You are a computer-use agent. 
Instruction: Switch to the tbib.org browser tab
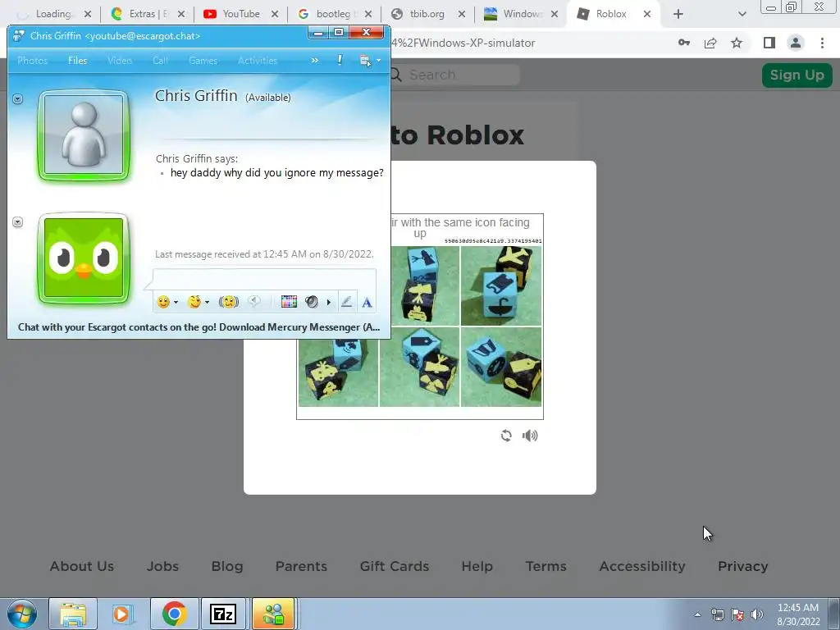[427, 14]
